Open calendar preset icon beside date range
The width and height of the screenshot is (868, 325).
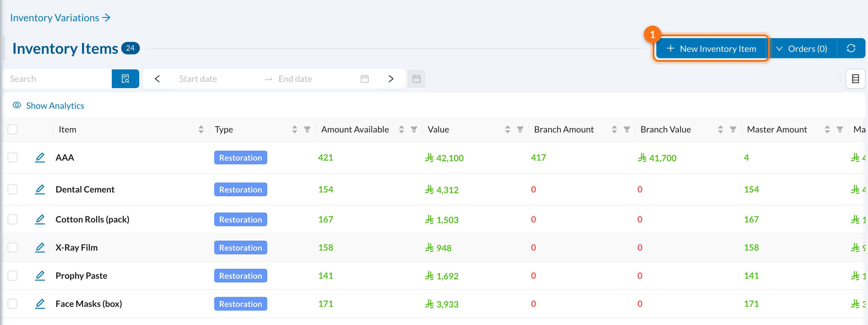(x=417, y=78)
